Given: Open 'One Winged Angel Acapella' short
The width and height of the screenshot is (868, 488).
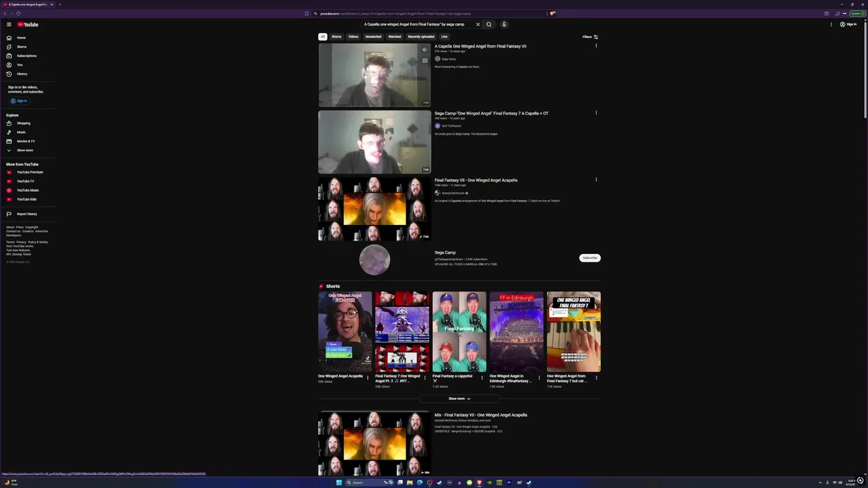Looking at the screenshot, I should pyautogui.click(x=344, y=332).
